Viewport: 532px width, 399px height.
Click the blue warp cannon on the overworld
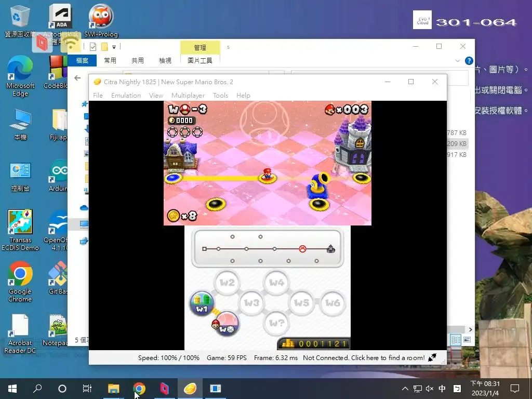(318, 185)
